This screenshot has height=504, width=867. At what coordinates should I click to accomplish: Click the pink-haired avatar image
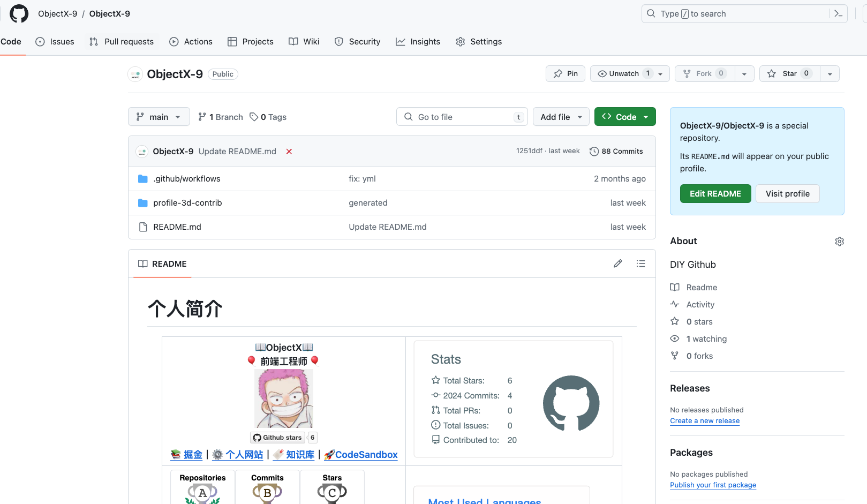pos(284,398)
